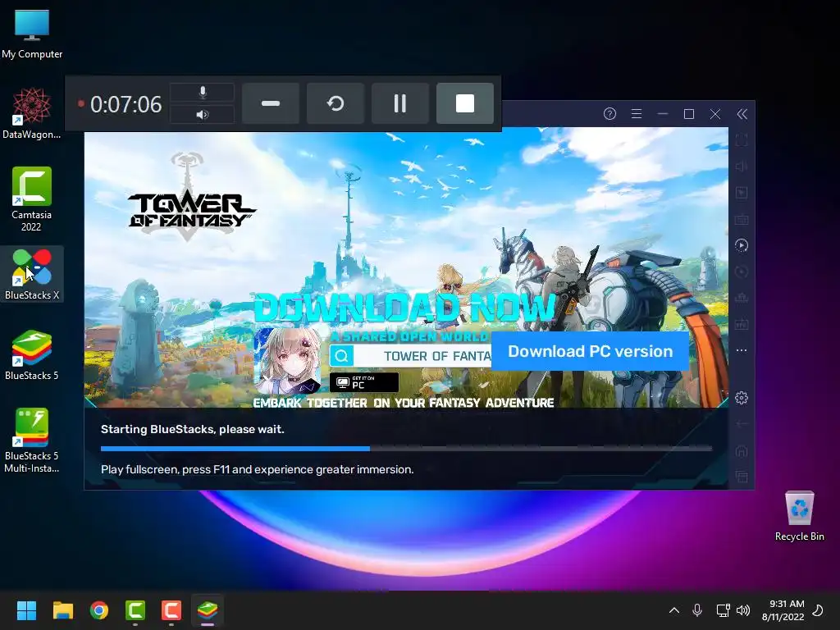Open My Computer desktop icon
This screenshot has width=840, height=630.
pos(32,34)
